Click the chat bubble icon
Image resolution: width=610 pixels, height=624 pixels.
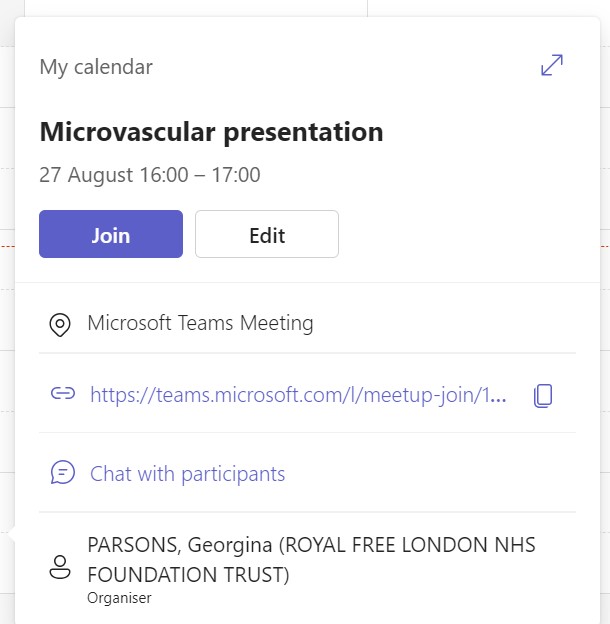(63, 473)
